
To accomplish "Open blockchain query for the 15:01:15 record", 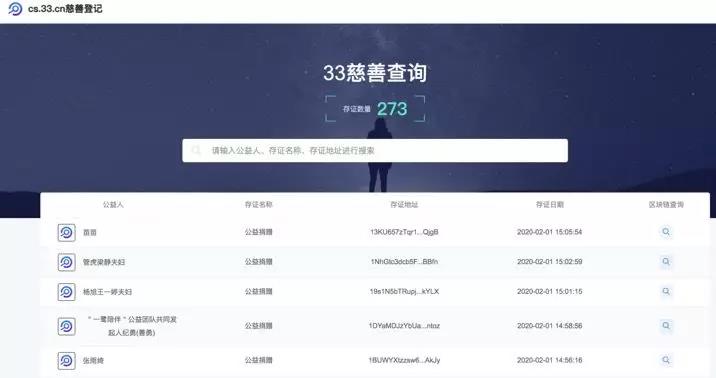I will coord(666,291).
